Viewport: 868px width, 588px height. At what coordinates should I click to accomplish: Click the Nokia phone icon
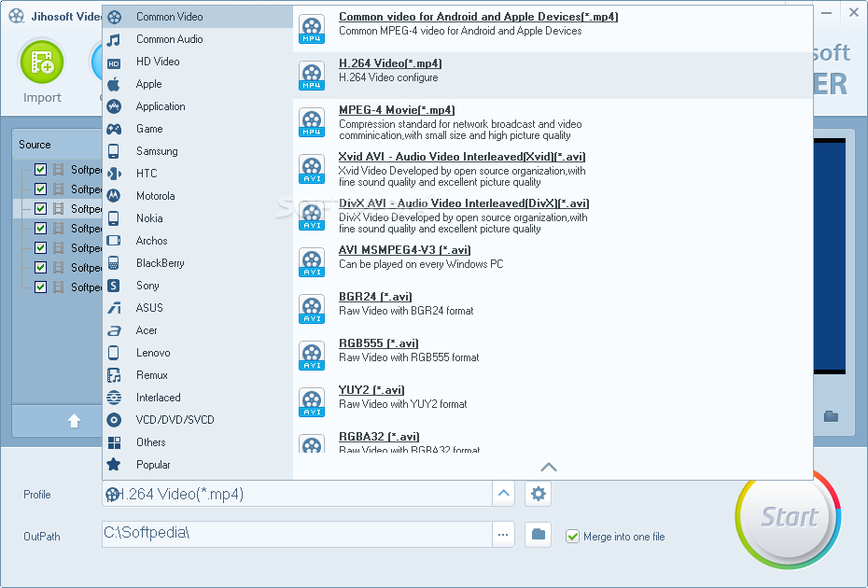(114, 218)
